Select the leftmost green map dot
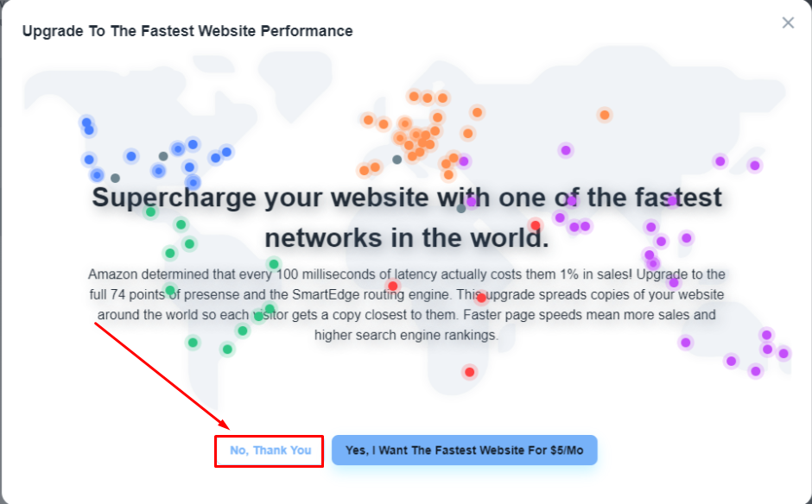The height and width of the screenshot is (504, 812). (x=151, y=211)
